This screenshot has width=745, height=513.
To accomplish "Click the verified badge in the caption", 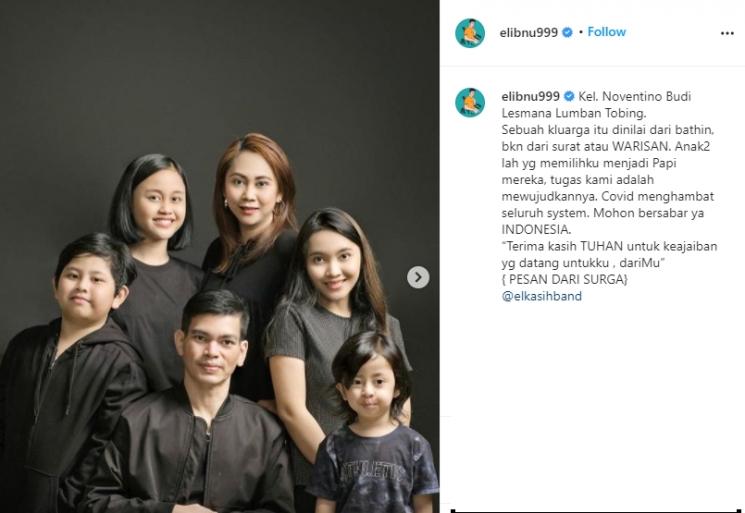I will 569,96.
